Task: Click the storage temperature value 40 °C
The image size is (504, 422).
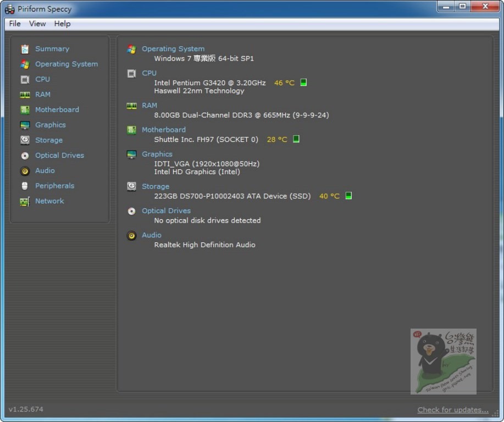Action: click(x=329, y=196)
